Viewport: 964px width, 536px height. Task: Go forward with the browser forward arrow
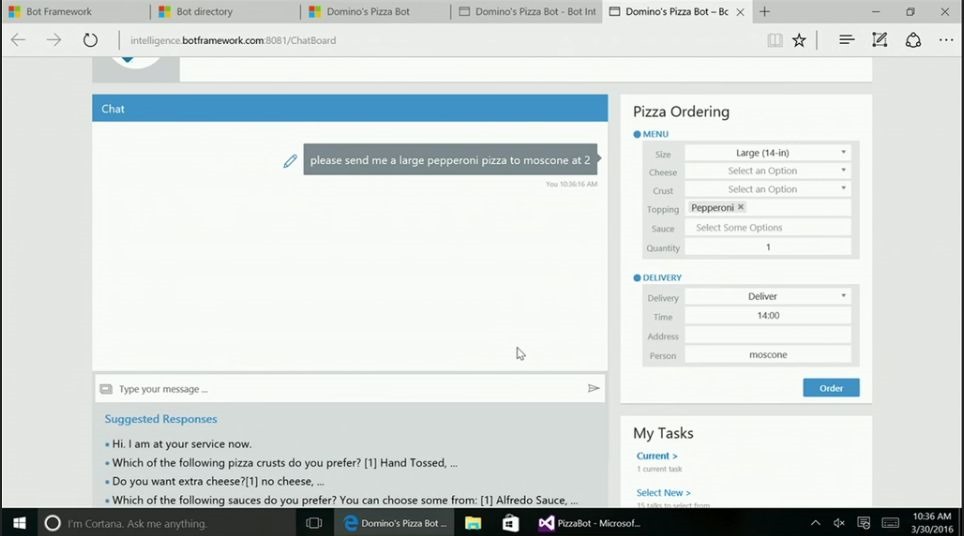pos(54,41)
